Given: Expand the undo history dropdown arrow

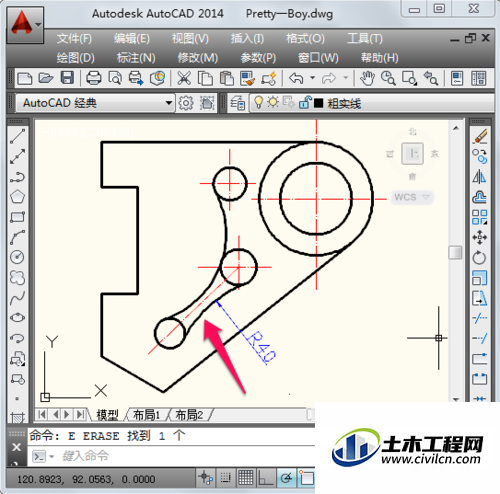Looking at the screenshot, I should [x=312, y=78].
